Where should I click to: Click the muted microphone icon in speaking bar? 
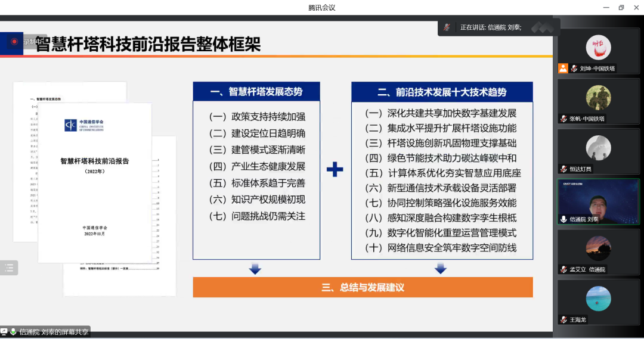pos(447,27)
